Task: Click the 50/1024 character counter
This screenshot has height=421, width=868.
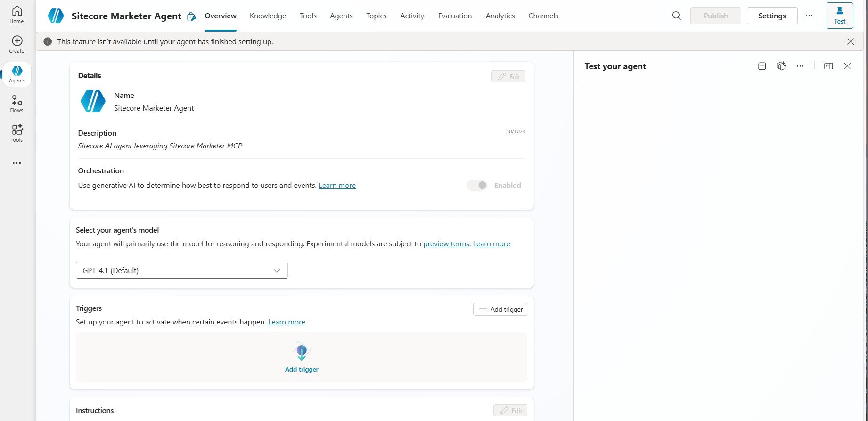Action: 516,131
